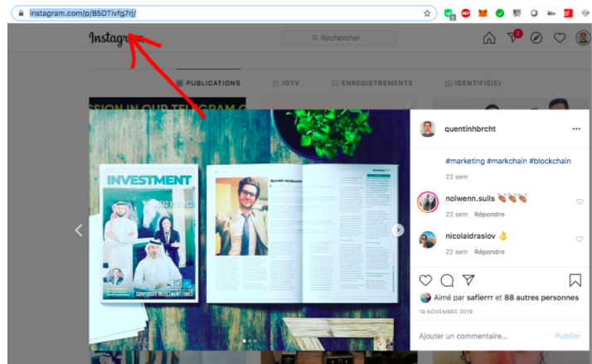Open safierrr profile from likes
This screenshot has height=364, width=592.
[480, 298]
